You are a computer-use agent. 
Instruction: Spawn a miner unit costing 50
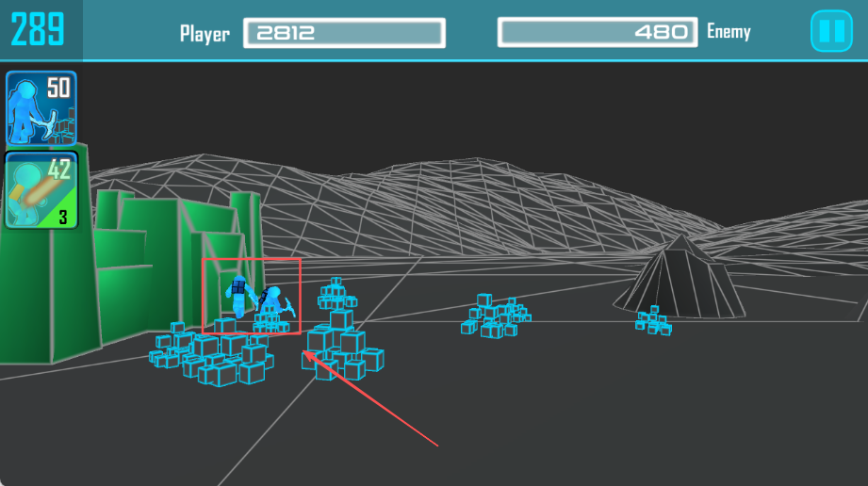point(41,108)
